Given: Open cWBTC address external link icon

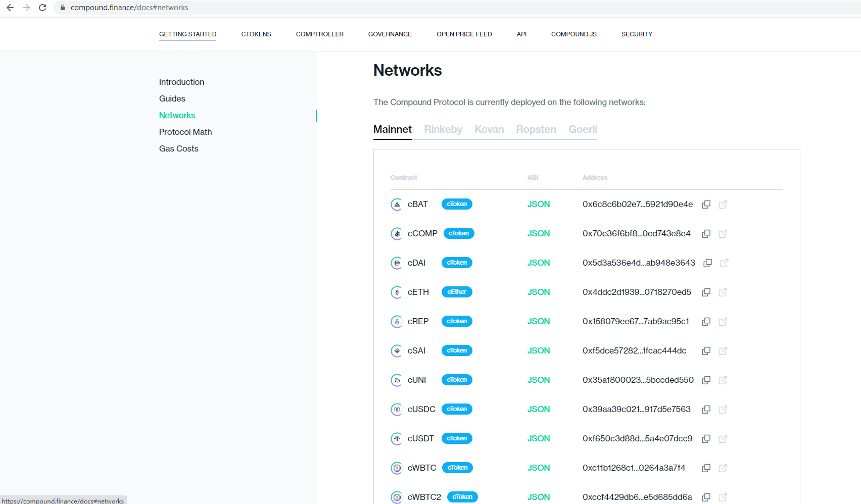Looking at the screenshot, I should click(x=723, y=468).
